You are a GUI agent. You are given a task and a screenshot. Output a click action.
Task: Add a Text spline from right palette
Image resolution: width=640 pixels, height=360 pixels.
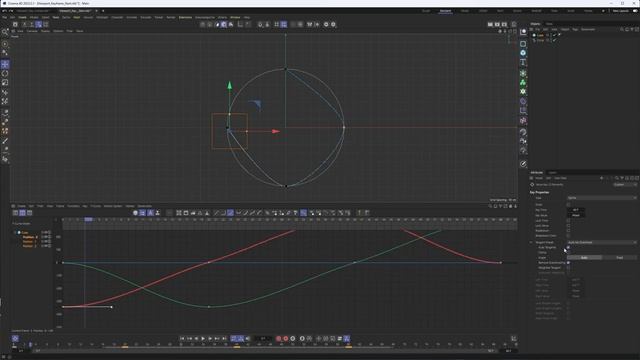pos(523,62)
